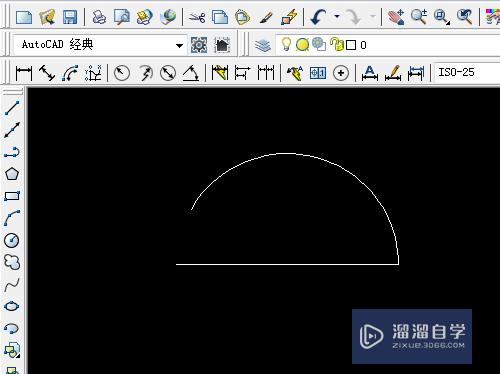This screenshot has width=500, height=374.
Task: Select the Continue dimension tool
Action: (x=266, y=73)
